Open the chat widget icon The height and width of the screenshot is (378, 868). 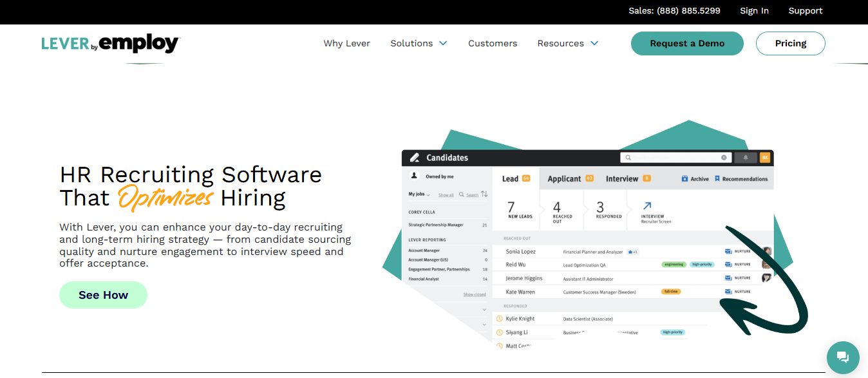[x=843, y=357]
